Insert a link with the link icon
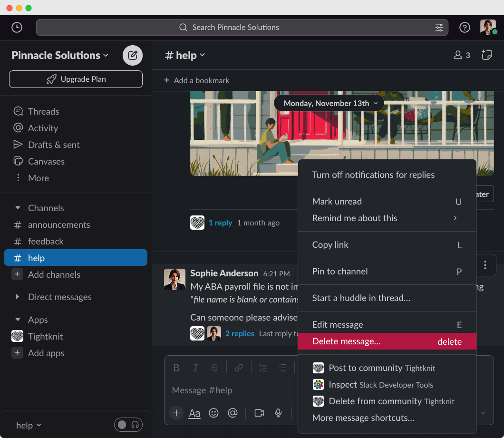 pyautogui.click(x=239, y=368)
